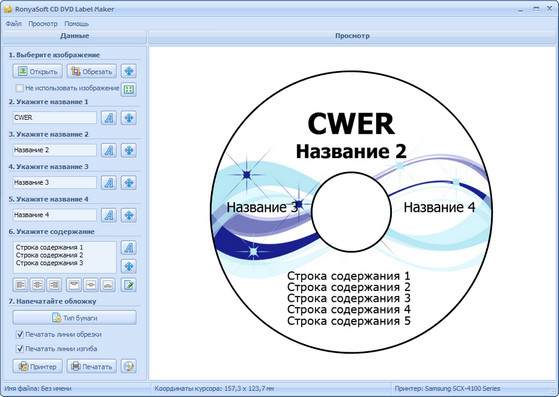Image resolution: width=559 pixels, height=397 pixels.
Task: Click the move icon next to the contents box
Action: 129,266
